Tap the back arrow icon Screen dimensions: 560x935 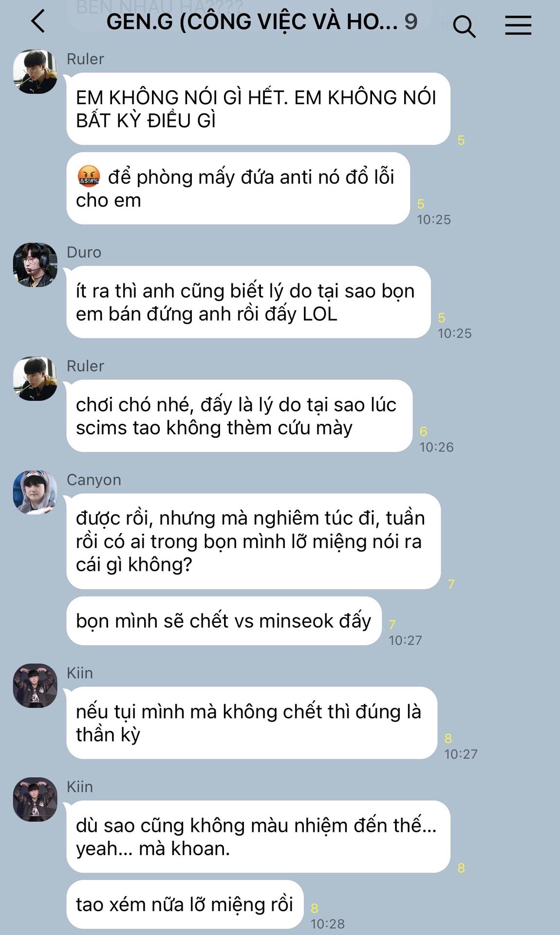click(38, 22)
